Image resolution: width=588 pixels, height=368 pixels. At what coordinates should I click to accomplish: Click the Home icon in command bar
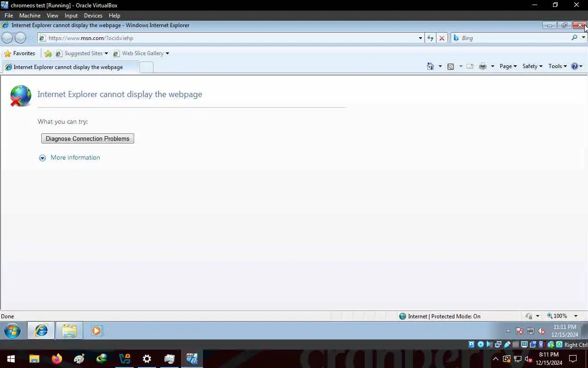click(x=430, y=66)
